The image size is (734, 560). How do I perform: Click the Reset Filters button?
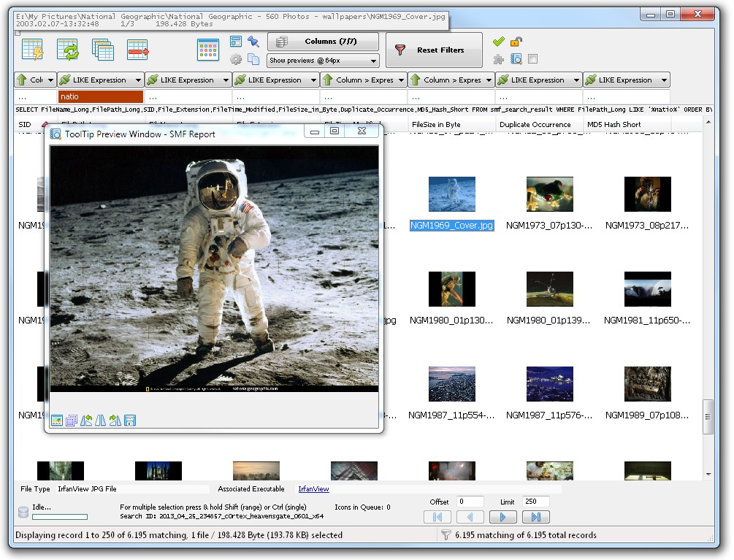[x=434, y=50]
